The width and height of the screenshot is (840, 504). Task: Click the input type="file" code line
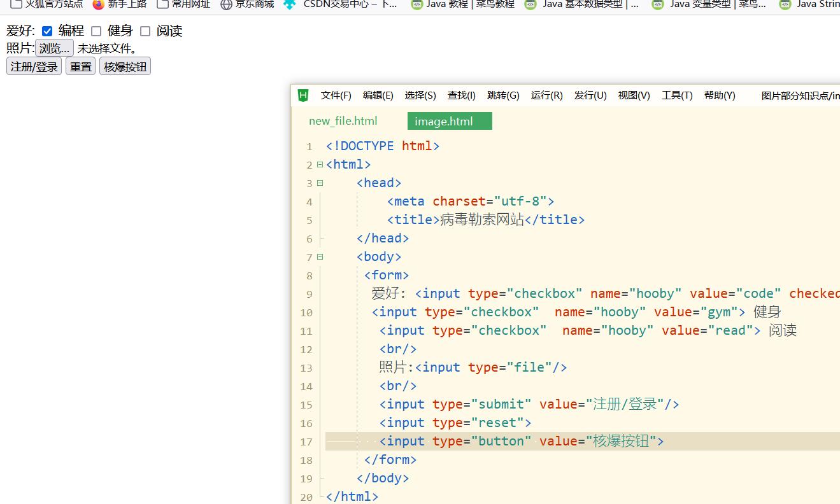473,367
